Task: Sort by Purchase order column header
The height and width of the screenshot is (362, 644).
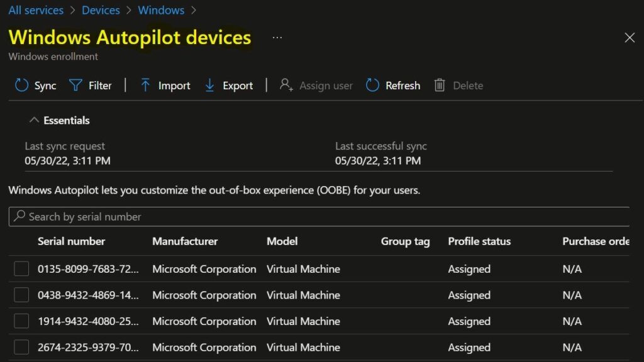Action: pyautogui.click(x=596, y=241)
